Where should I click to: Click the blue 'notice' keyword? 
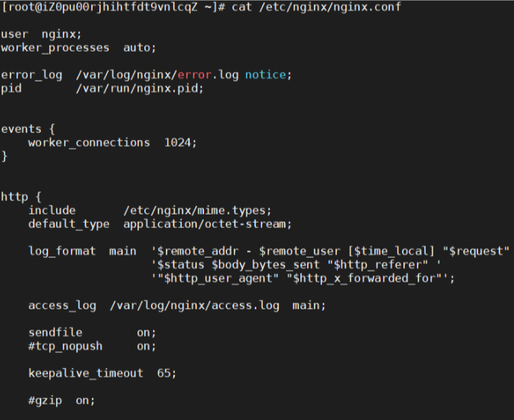click(x=265, y=75)
